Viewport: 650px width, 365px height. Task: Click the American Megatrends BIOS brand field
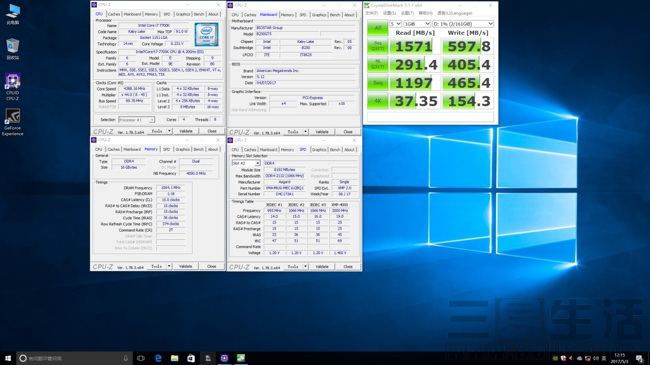pyautogui.click(x=305, y=71)
